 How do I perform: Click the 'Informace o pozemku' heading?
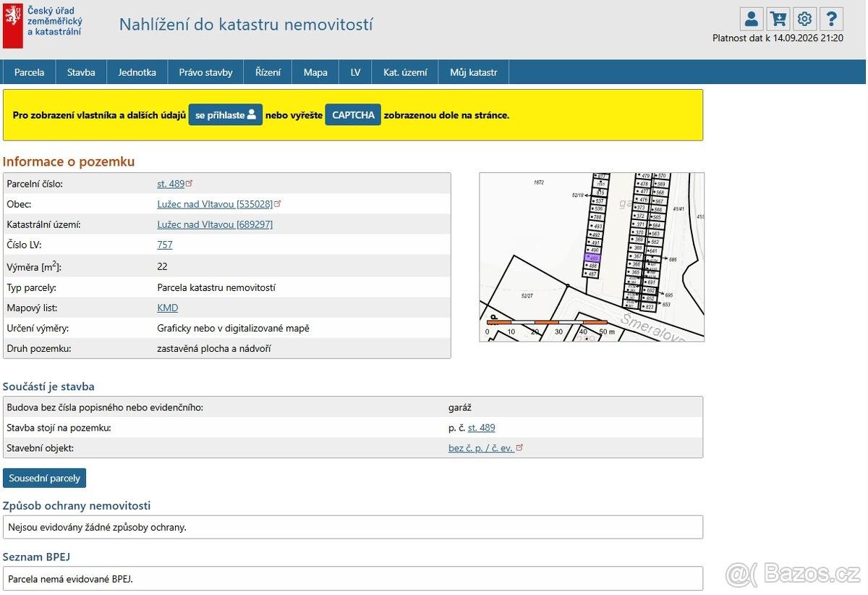[x=69, y=161]
